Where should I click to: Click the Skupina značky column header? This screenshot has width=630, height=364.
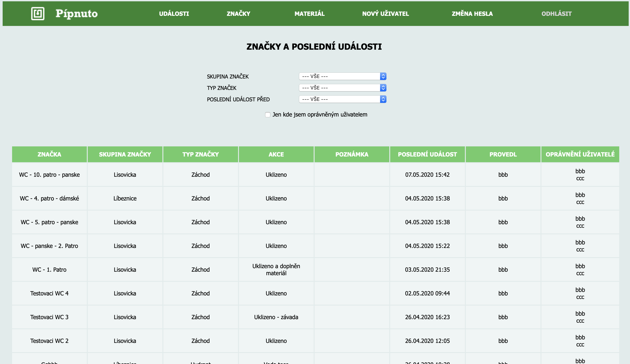point(125,154)
